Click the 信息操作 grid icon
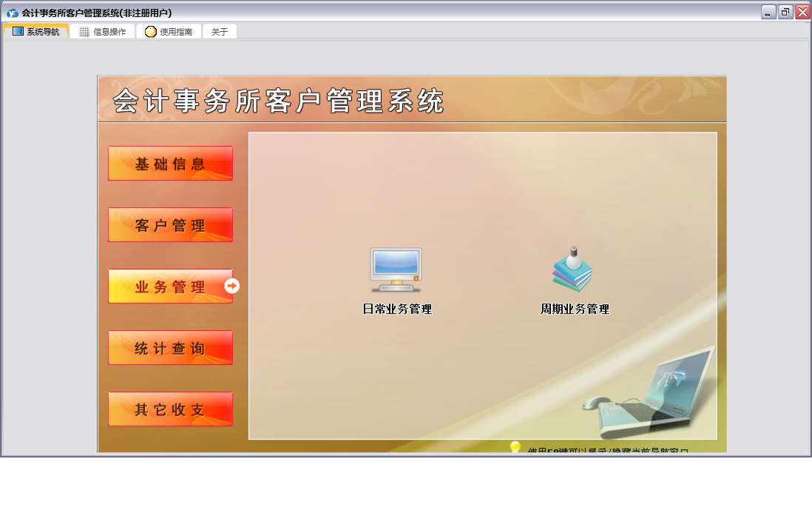This screenshot has width=812, height=530. 84,32
